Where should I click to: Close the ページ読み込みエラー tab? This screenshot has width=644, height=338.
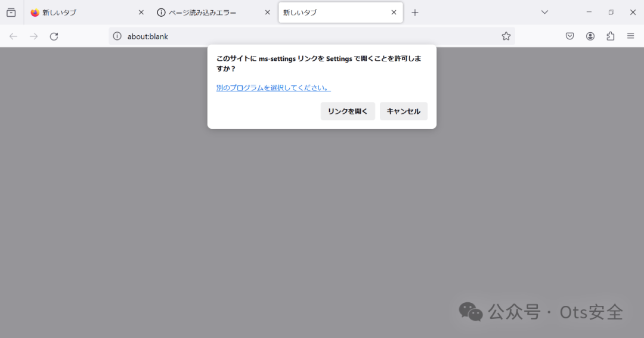click(267, 13)
